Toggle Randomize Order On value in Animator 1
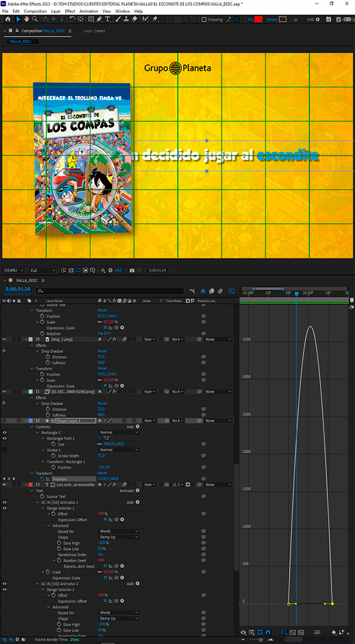This screenshot has height=644, width=355. pos(100,554)
